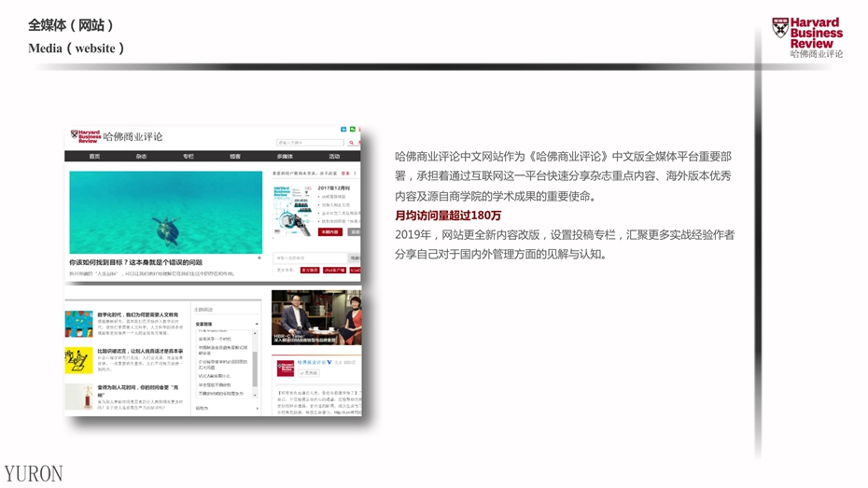
Task: Click the subtitle Media（website）
Action: point(76,49)
